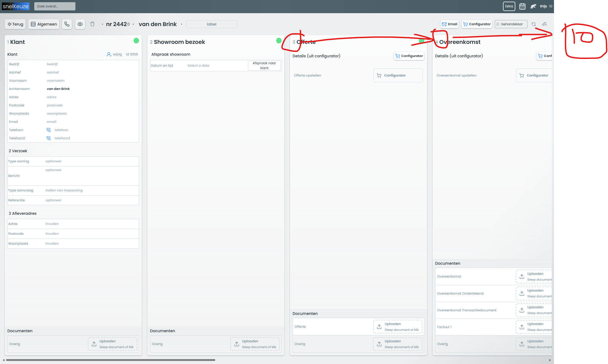Click upload icon for Offerte document
This screenshot has height=364, width=608.
tap(379, 327)
